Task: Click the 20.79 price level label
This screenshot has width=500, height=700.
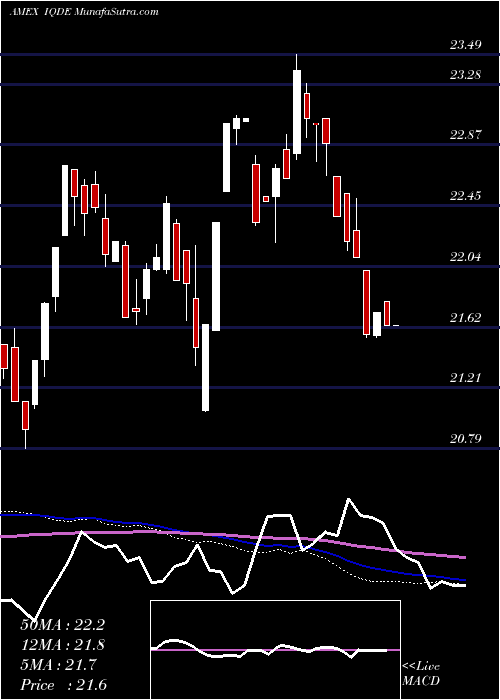Action: (466, 439)
